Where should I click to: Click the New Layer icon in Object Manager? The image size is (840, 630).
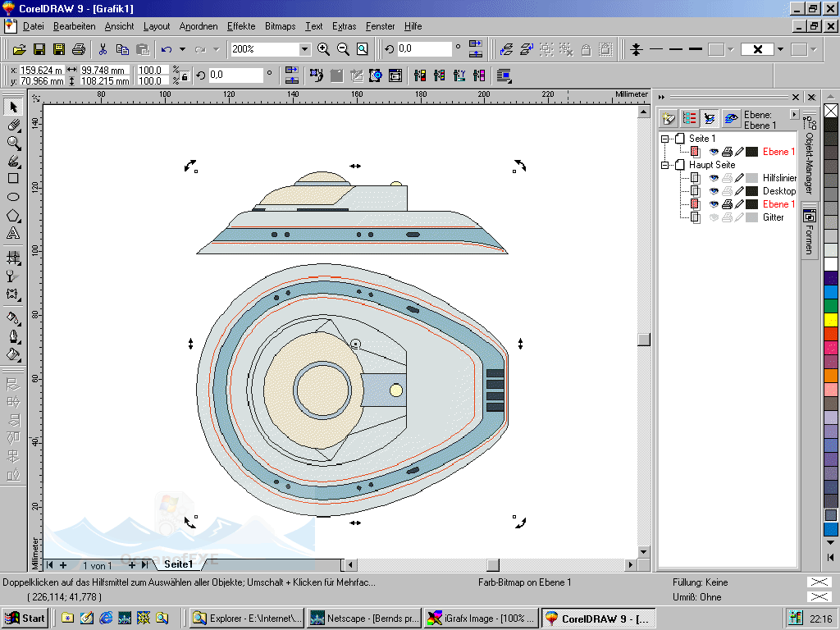[x=669, y=118]
